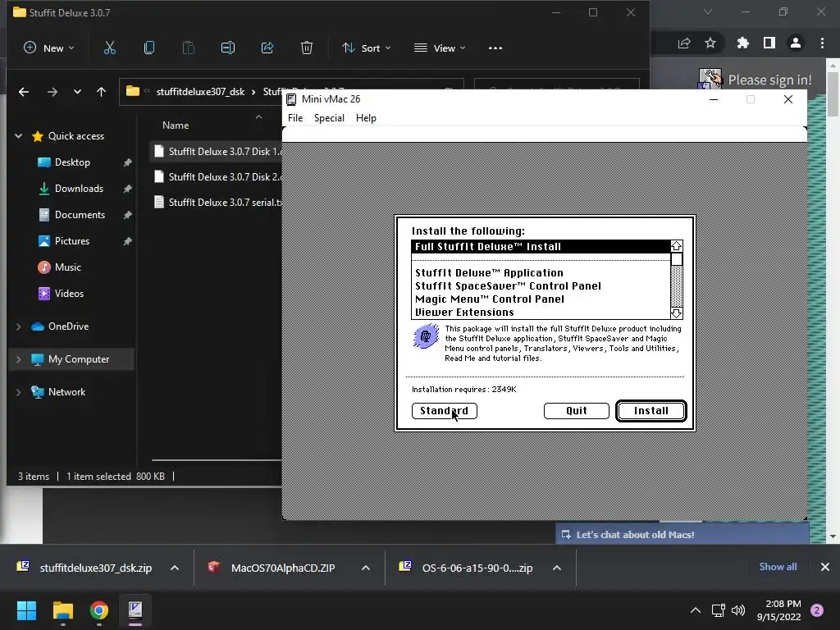Click stuffitdeluxe307_dsk in the address breadcrumb
The image size is (840, 630).
click(200, 92)
